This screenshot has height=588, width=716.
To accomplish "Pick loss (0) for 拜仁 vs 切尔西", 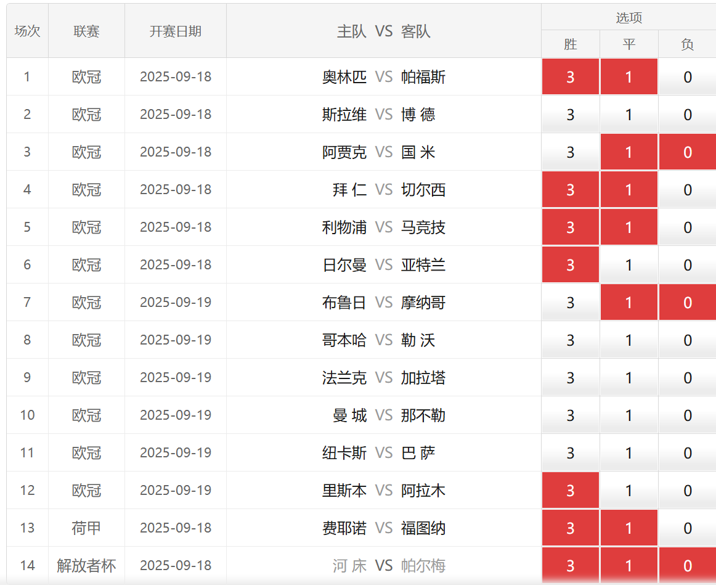I will 688,190.
